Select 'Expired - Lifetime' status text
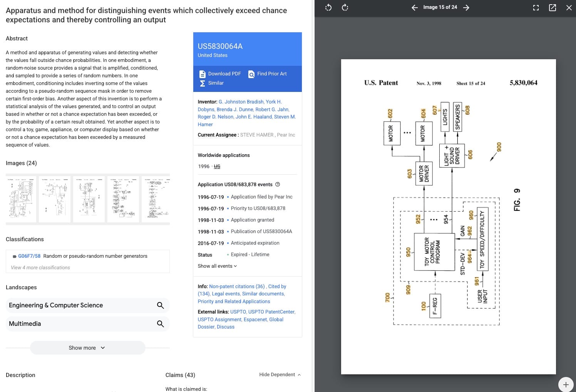The width and height of the screenshot is (576, 392). coord(250,254)
